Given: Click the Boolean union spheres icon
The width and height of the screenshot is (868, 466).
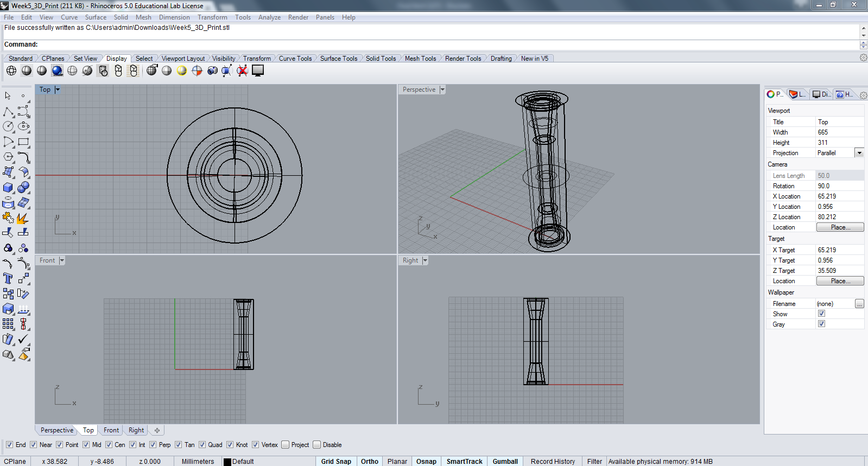Looking at the screenshot, I should coord(23,188).
